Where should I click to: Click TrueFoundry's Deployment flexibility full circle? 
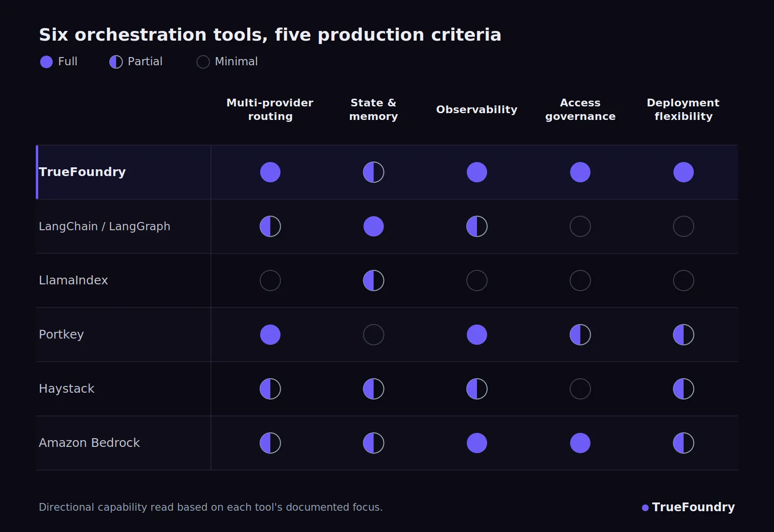tap(684, 172)
